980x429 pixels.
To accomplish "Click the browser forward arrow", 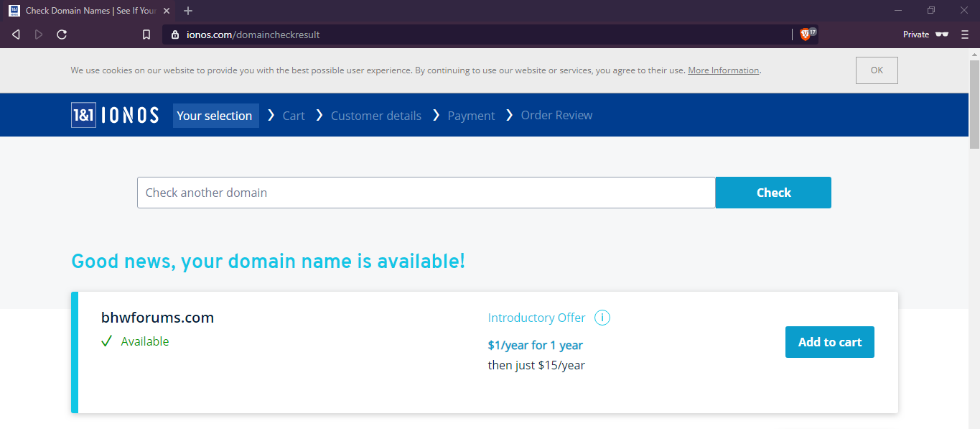I will 39,34.
